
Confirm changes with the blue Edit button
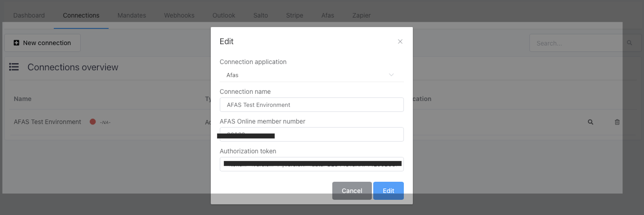click(388, 191)
